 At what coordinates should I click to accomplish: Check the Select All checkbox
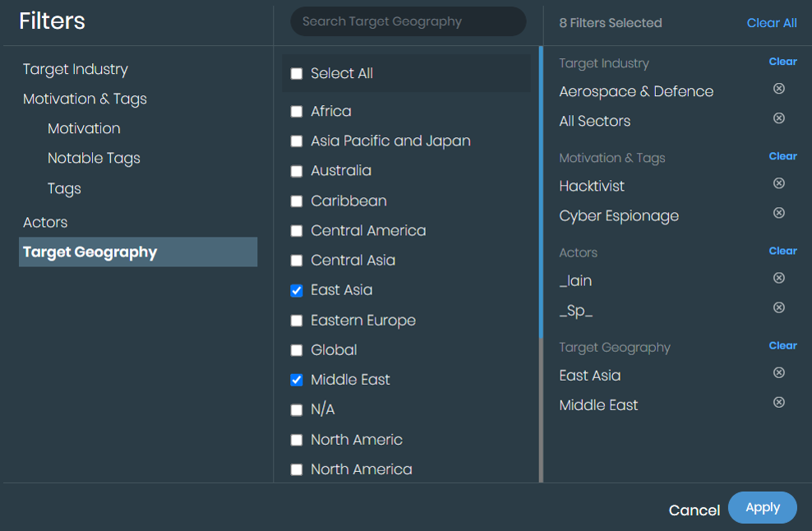[297, 73]
